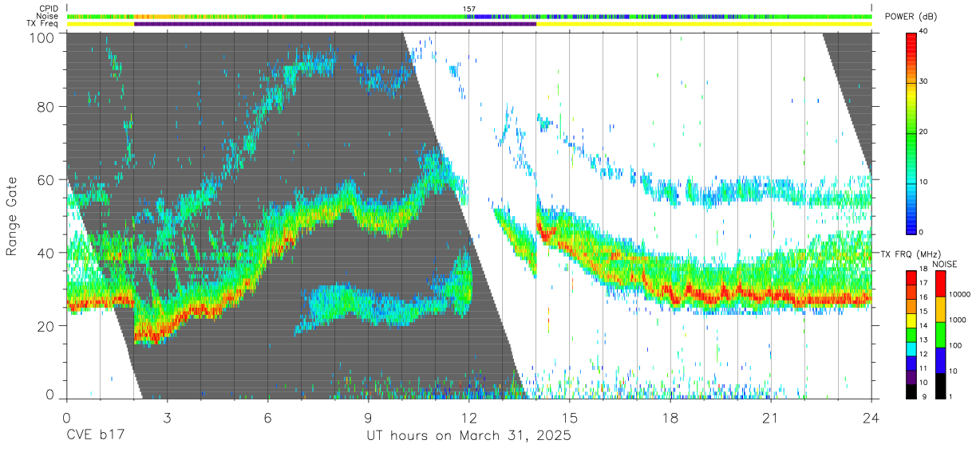Click the "Range Gate" axis title

point(12,217)
